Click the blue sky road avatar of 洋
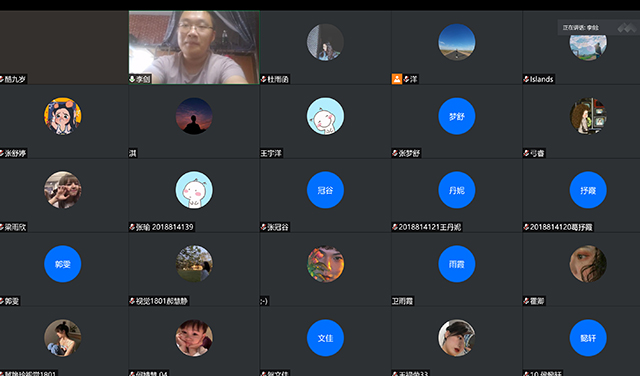 click(457, 42)
